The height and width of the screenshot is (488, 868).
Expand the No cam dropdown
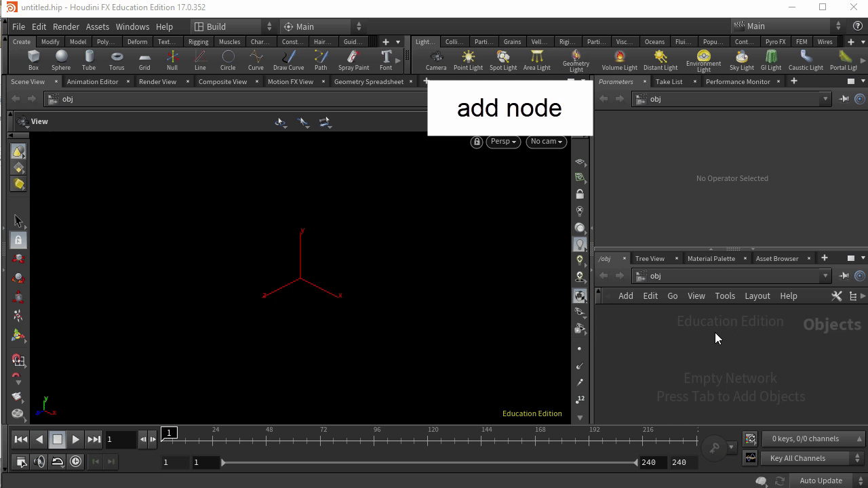(x=546, y=142)
